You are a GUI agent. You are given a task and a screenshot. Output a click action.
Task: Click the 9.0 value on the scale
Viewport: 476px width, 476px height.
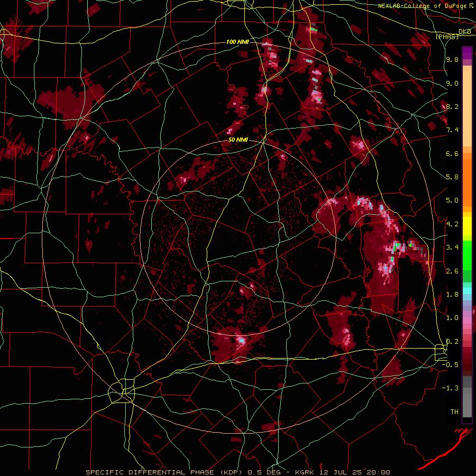tap(452, 83)
